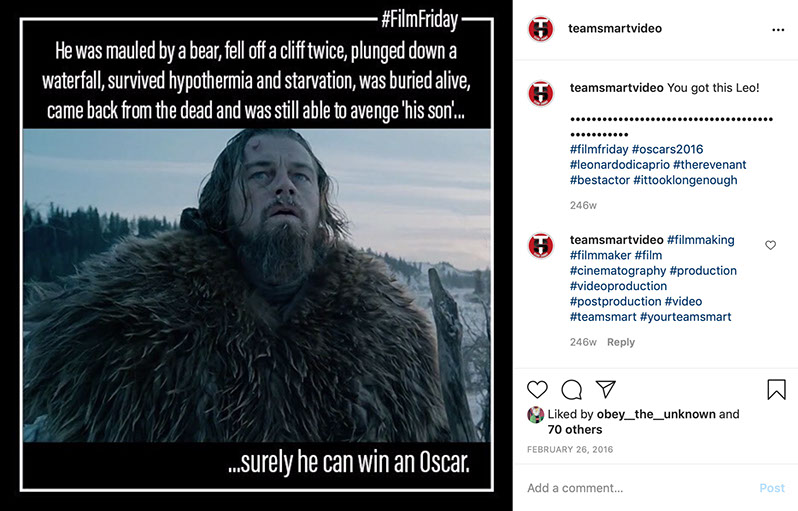Click the Revenant meme image
This screenshot has width=798, height=511.
(x=257, y=255)
